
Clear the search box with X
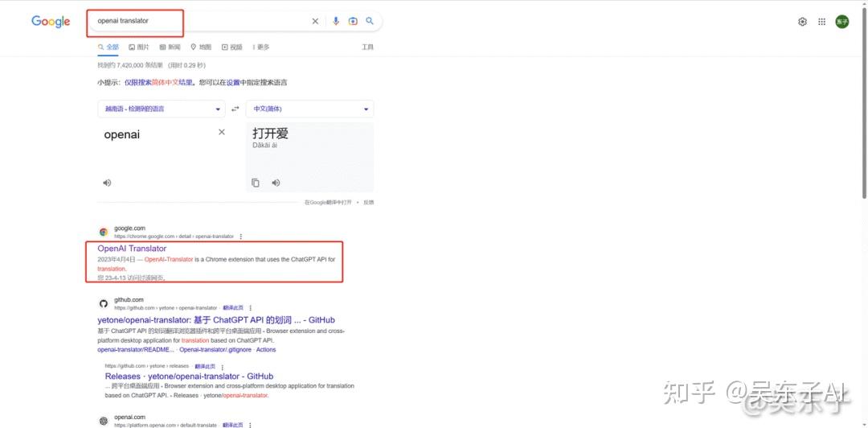point(315,21)
